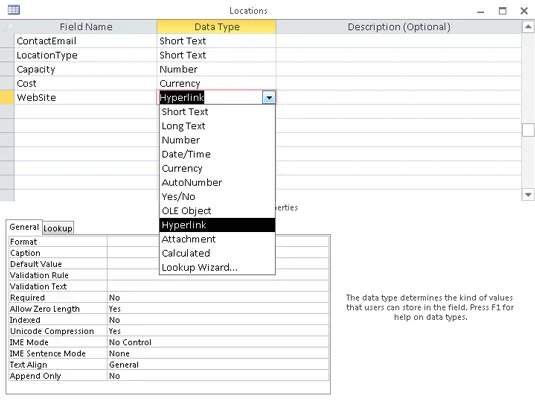
Task: Pick Date/Time from the data type list
Action: (x=217, y=154)
